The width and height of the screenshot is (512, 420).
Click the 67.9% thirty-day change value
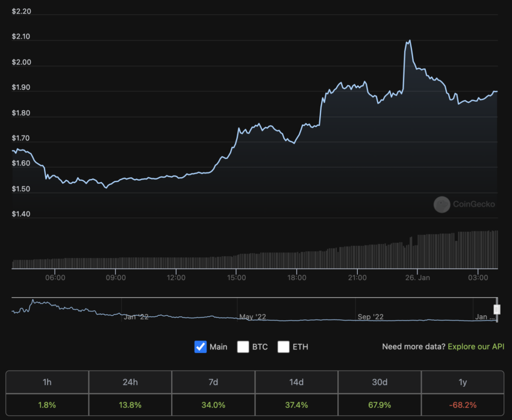point(379,405)
